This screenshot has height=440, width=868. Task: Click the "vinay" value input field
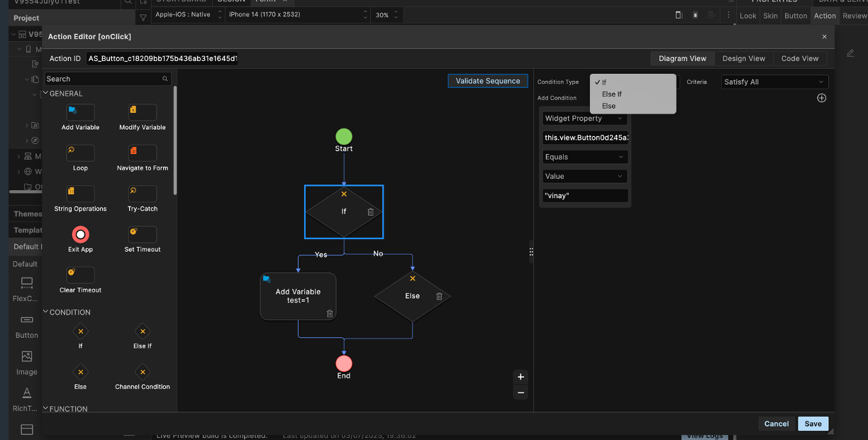pyautogui.click(x=585, y=195)
